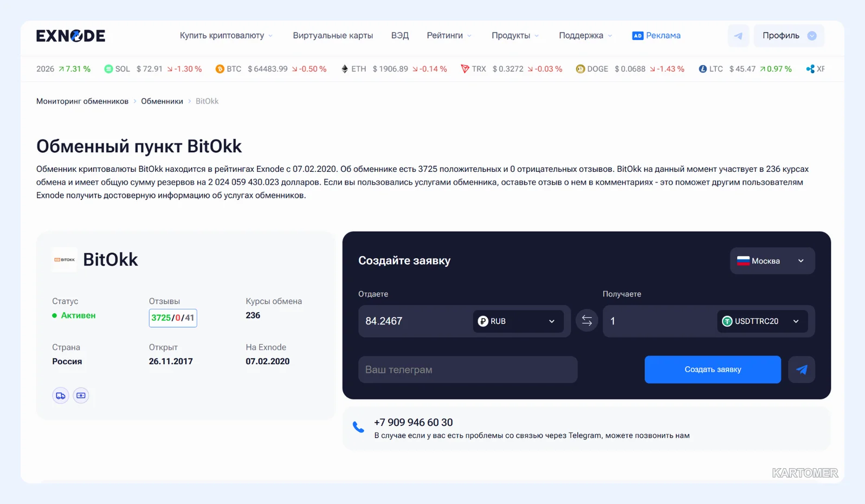Click the phone handset icon
The width and height of the screenshot is (865, 504).
point(358,427)
